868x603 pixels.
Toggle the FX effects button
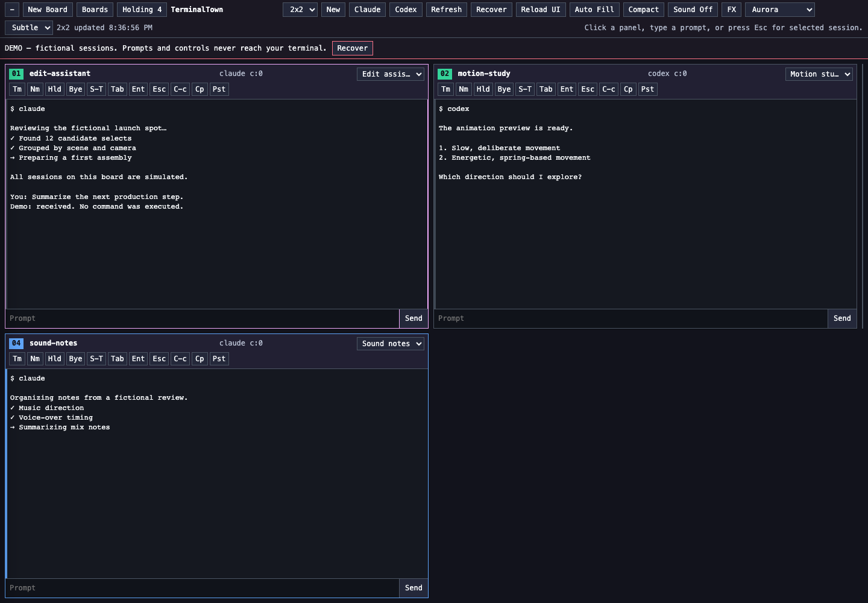[x=732, y=10]
